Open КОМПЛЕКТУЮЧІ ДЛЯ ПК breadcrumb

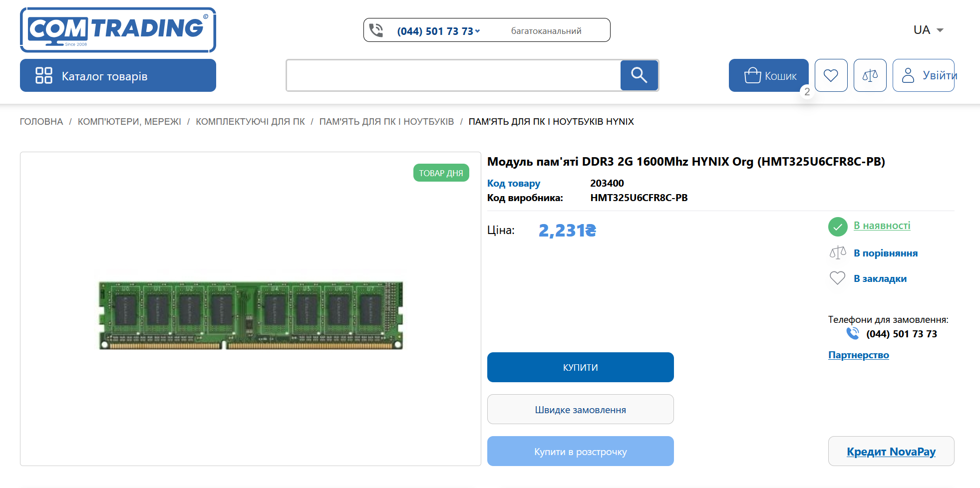point(250,122)
